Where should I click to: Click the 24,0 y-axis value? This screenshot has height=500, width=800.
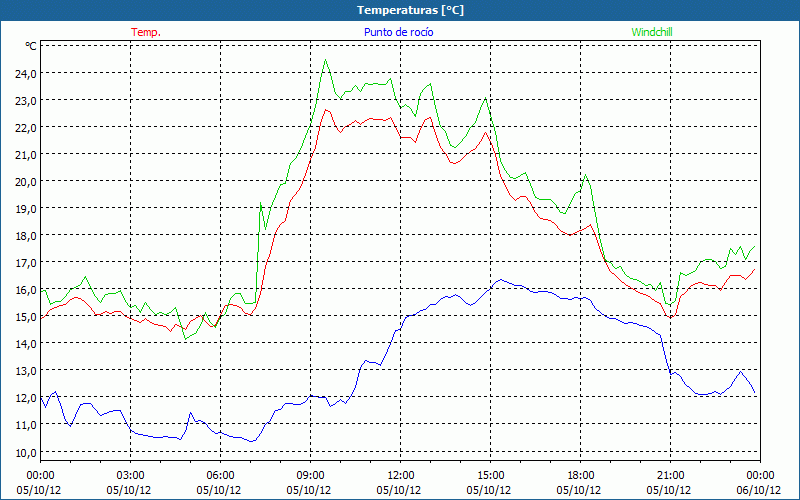click(x=26, y=73)
